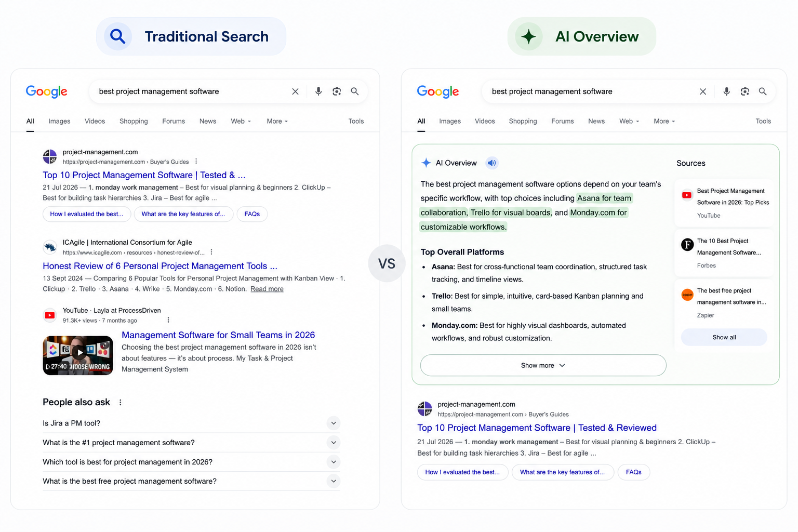Switch to Videos tab in Traditional Search panel
This screenshot has width=798, height=532.
[x=95, y=121]
